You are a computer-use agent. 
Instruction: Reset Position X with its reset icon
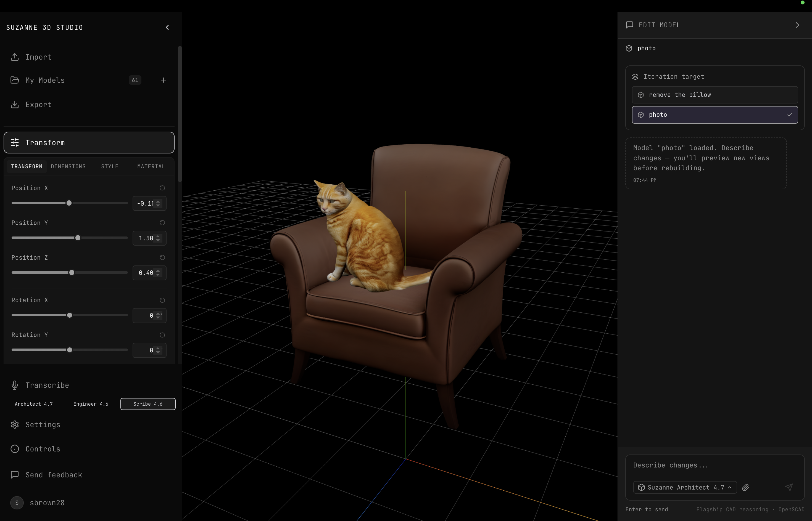pos(162,188)
